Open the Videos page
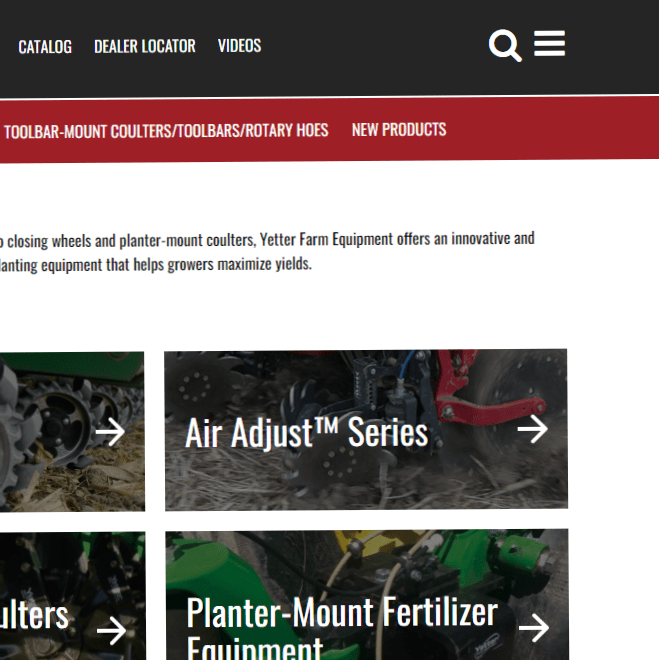659x660 pixels. (x=239, y=45)
